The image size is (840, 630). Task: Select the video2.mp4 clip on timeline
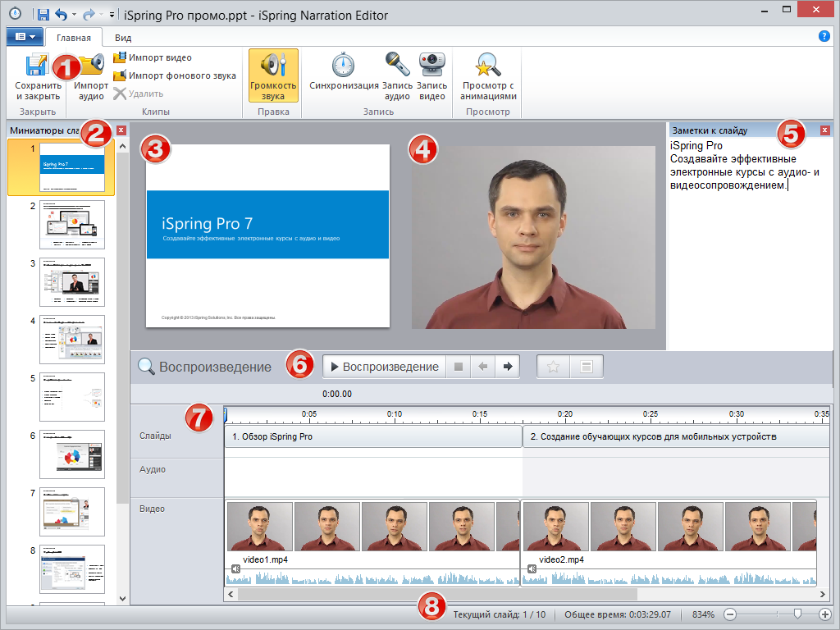pyautogui.click(x=669, y=542)
